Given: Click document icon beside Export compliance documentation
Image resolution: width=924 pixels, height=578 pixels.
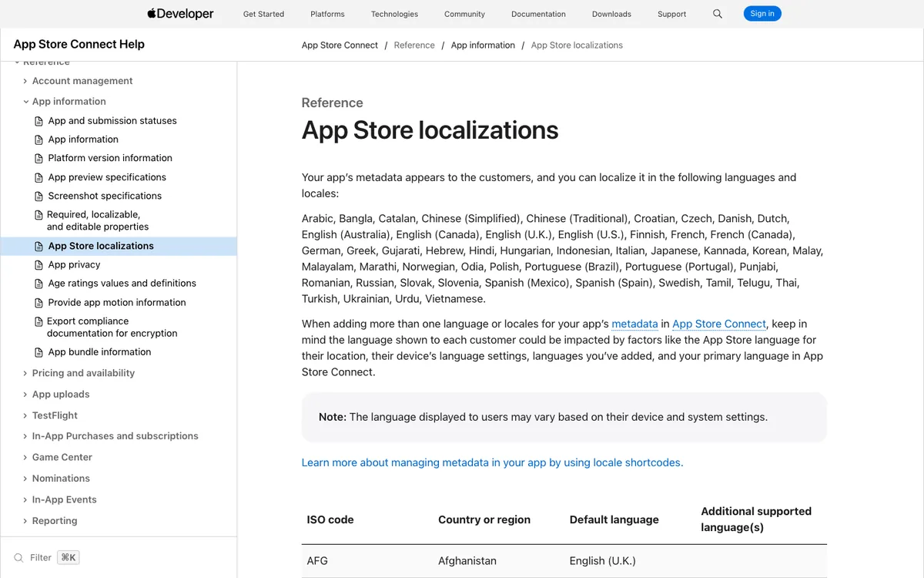Looking at the screenshot, I should tap(39, 321).
